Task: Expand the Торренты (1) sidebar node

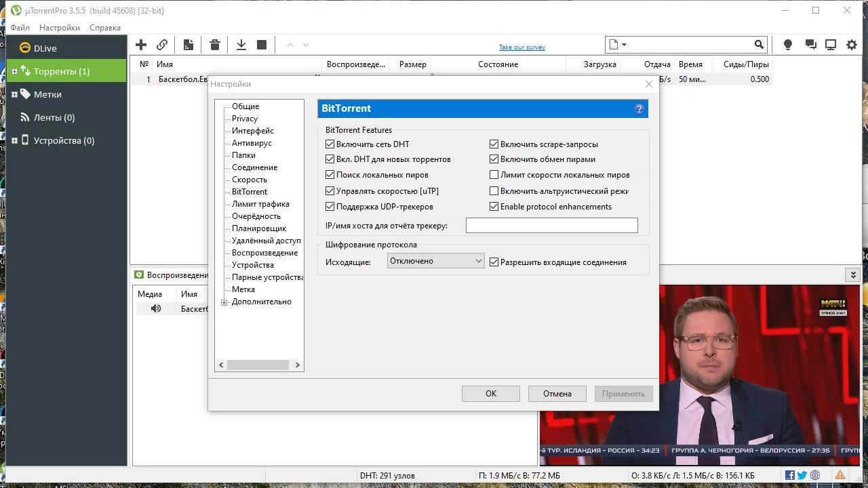Action: click(14, 71)
